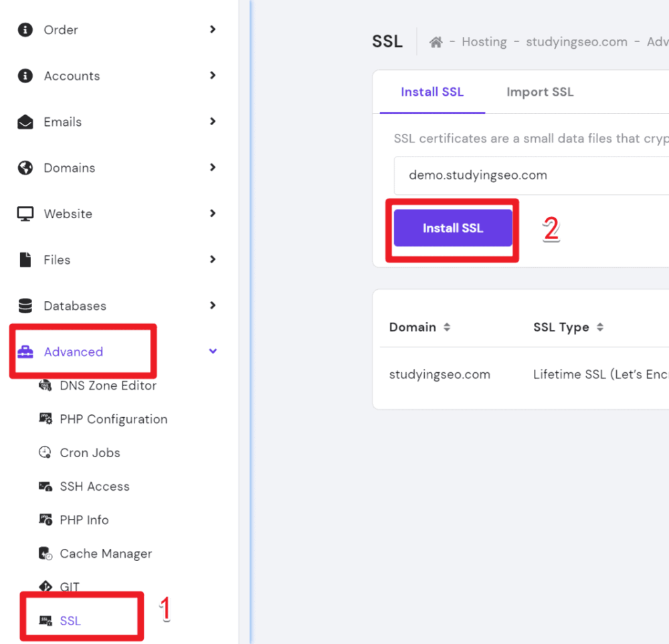The width and height of the screenshot is (669, 644).
Task: Click the SSL certificate sidebar icon
Action: (45, 621)
